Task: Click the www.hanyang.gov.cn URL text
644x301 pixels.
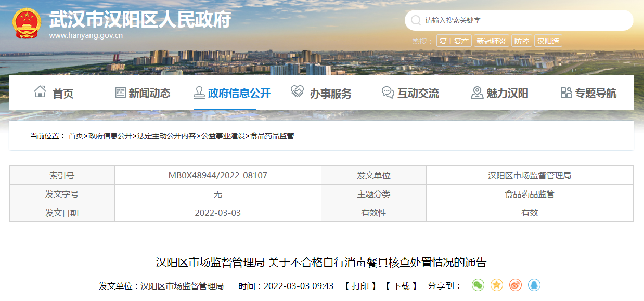Action: click(x=86, y=36)
